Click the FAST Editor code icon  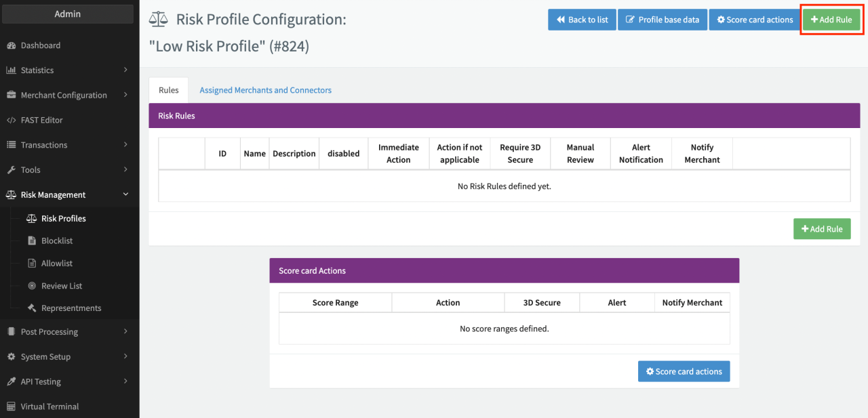pyautogui.click(x=11, y=121)
